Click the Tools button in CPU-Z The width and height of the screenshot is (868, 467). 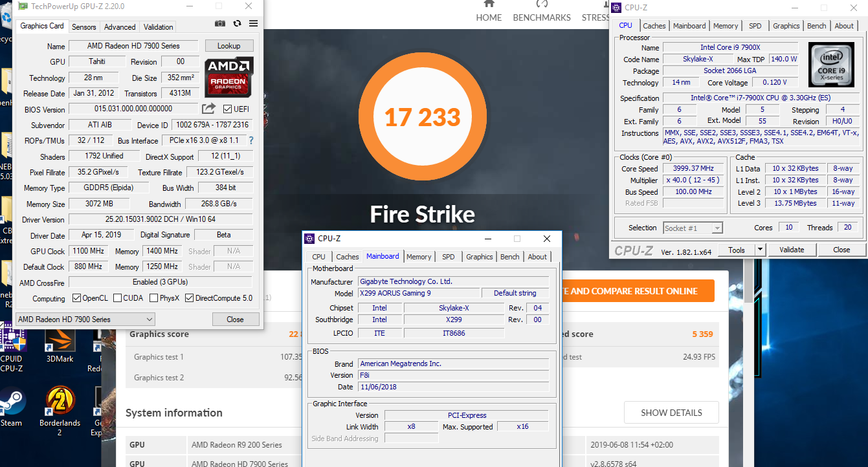(x=737, y=250)
